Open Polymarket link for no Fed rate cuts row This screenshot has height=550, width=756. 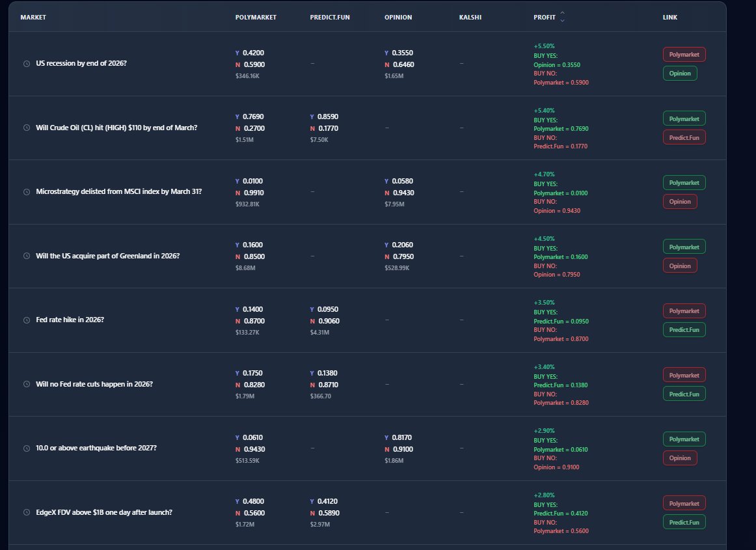click(684, 376)
